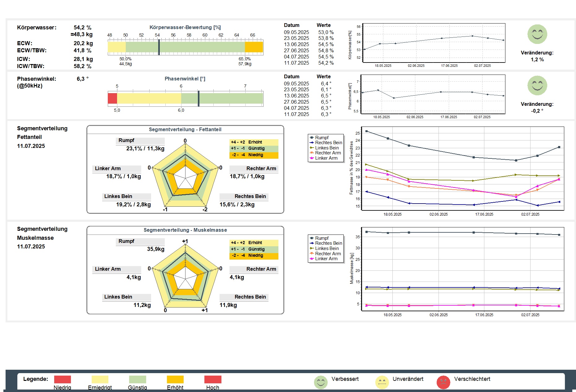
Task: Click the Segmentverteilung - Muskelmasse panel title
Action: click(x=185, y=230)
